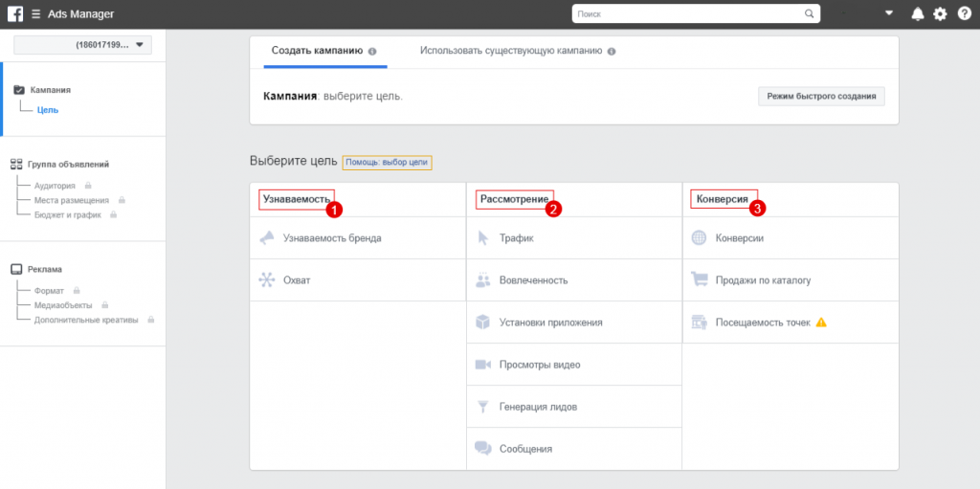This screenshot has width=980, height=489.
Task: Open the notifications bell
Action: tap(918, 13)
